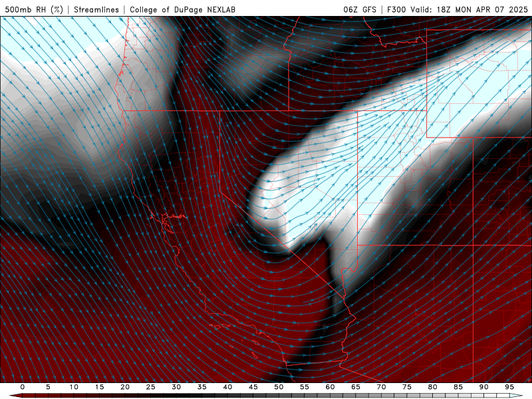Click the '35' colorbar scale label
This screenshot has width=532, height=399.
202,387
